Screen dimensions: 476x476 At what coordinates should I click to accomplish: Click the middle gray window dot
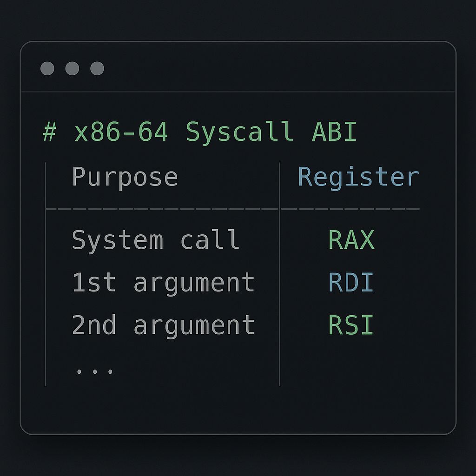click(72, 69)
